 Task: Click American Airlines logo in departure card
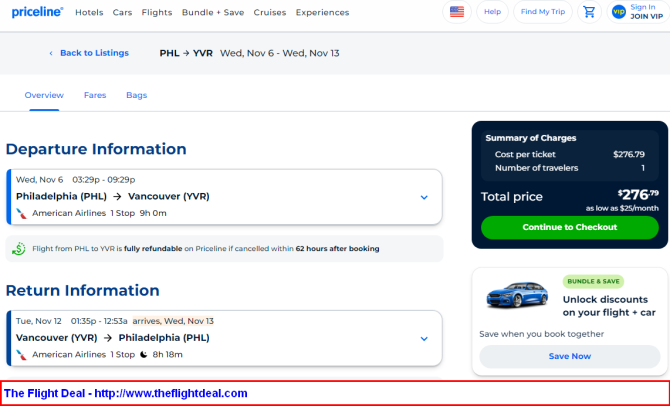[x=21, y=213]
